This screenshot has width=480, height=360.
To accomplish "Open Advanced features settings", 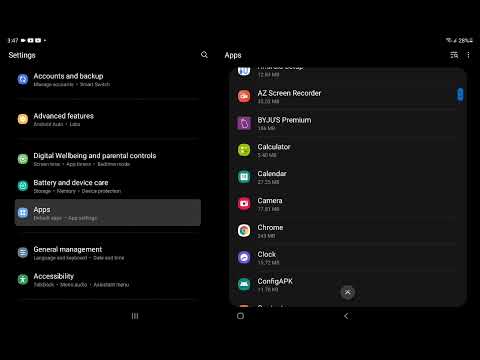I will click(108, 119).
